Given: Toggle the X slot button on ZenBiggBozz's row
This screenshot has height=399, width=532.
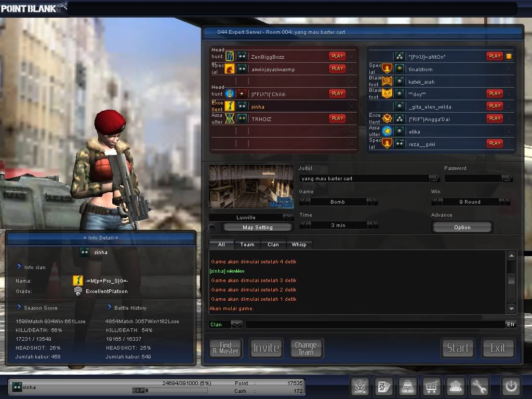Looking at the screenshot, I should click(352, 56).
